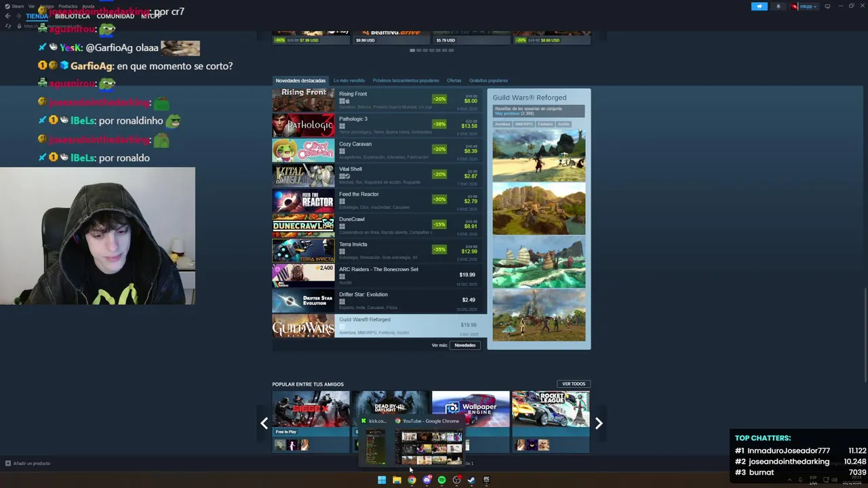Open the Guild Wars Reforged row
Screen dimensions: 868x488
pyautogui.click(x=379, y=326)
